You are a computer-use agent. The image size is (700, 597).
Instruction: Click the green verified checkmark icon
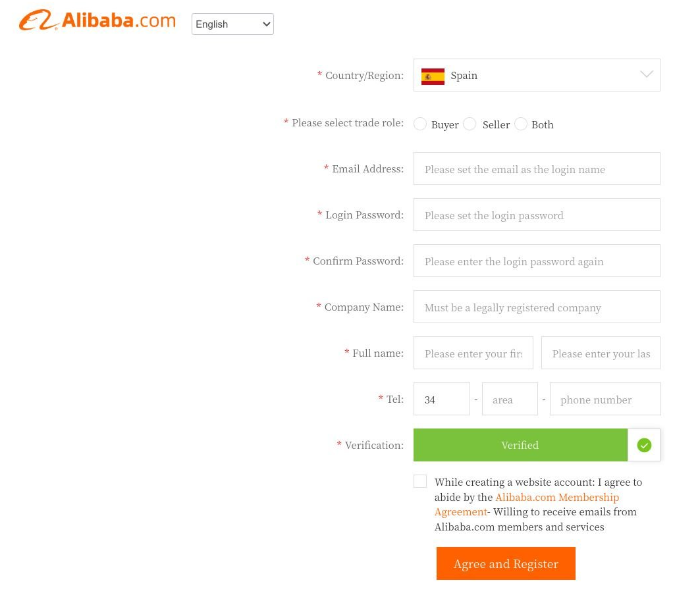(644, 446)
